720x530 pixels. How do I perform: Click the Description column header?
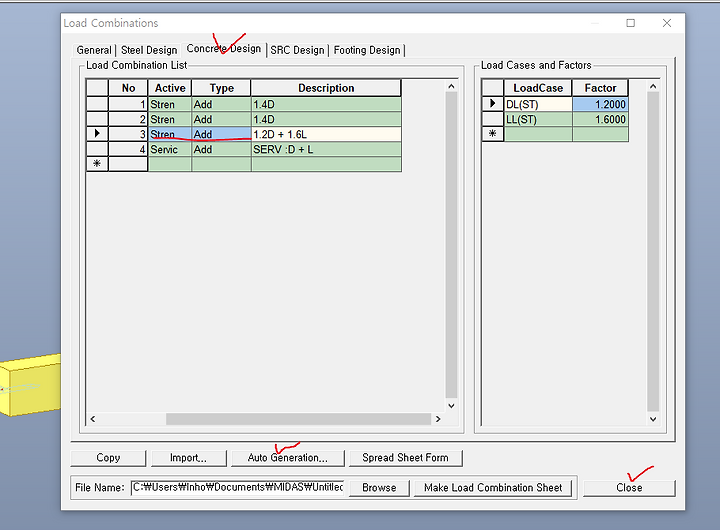(326, 88)
